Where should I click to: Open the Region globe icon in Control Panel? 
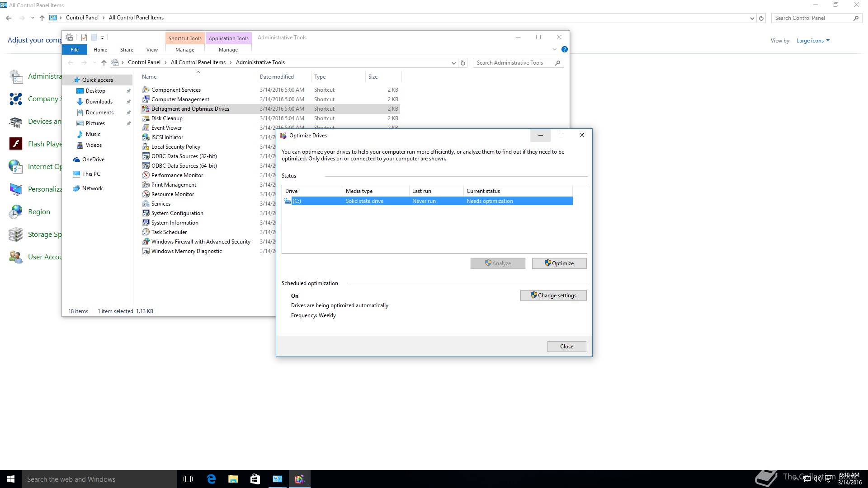coord(15,212)
